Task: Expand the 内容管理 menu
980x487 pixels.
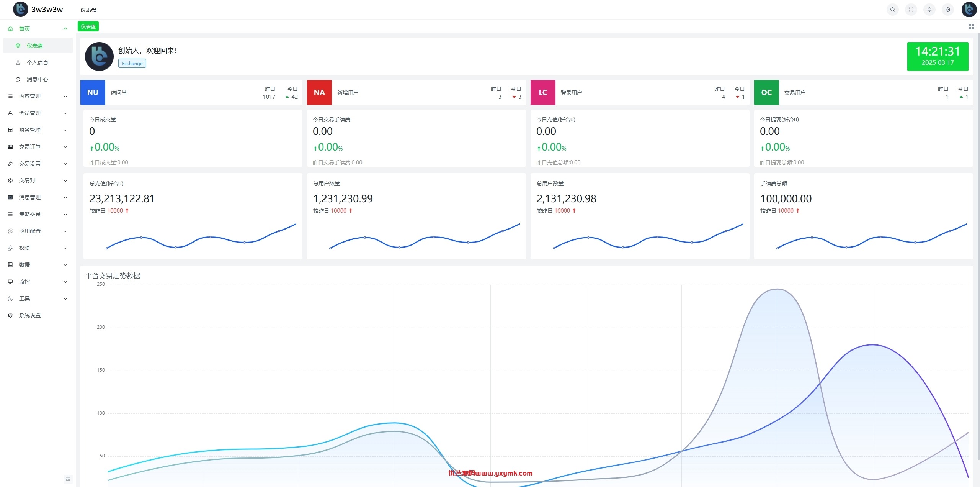Action: [38, 96]
